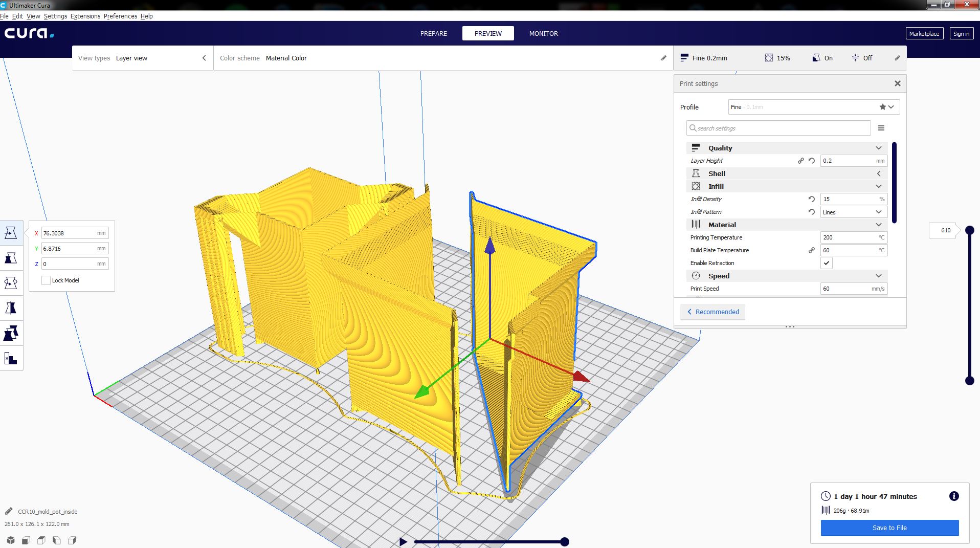The image size is (980, 548).
Task: Select the Mirror tool
Action: pos(11,308)
